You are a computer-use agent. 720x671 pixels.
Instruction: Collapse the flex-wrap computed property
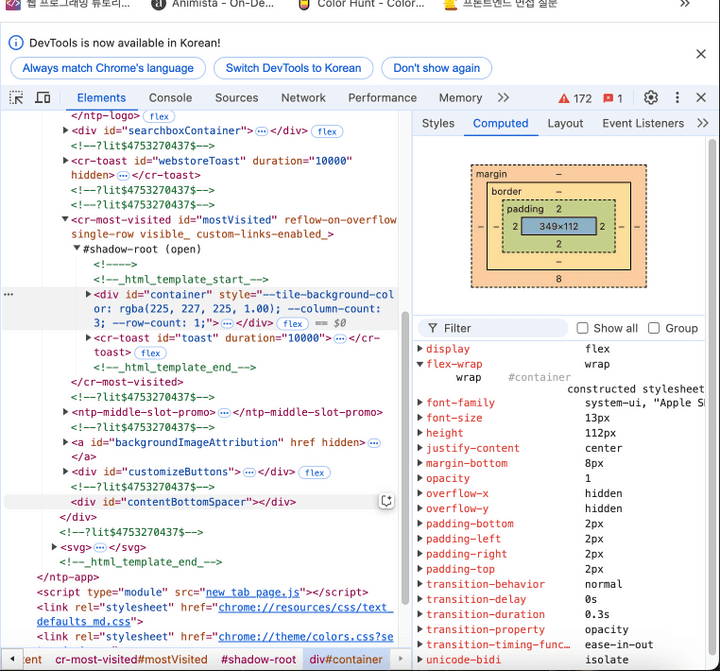tap(420, 364)
